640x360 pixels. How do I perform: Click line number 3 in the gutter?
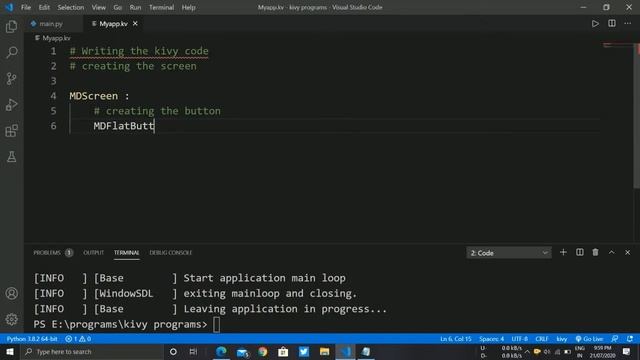(53, 81)
